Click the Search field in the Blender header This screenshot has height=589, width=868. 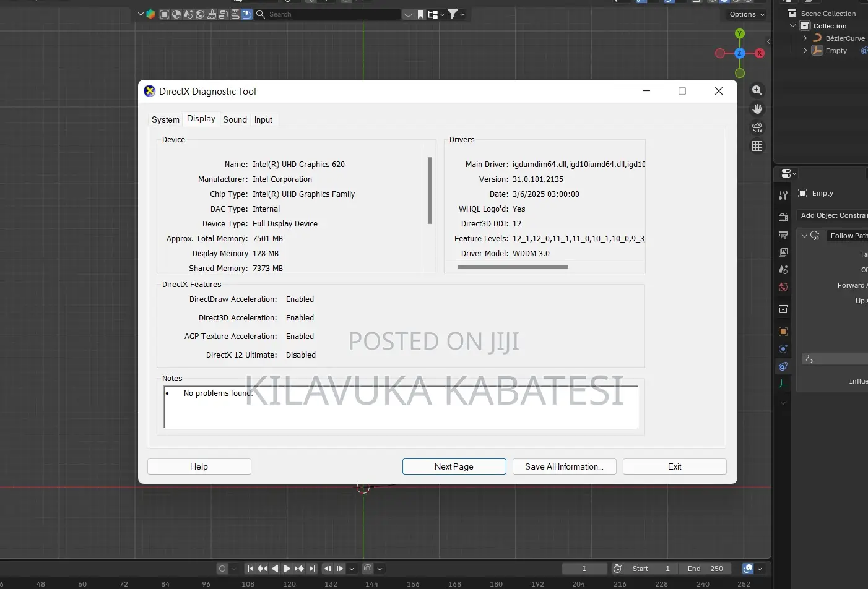(x=328, y=14)
